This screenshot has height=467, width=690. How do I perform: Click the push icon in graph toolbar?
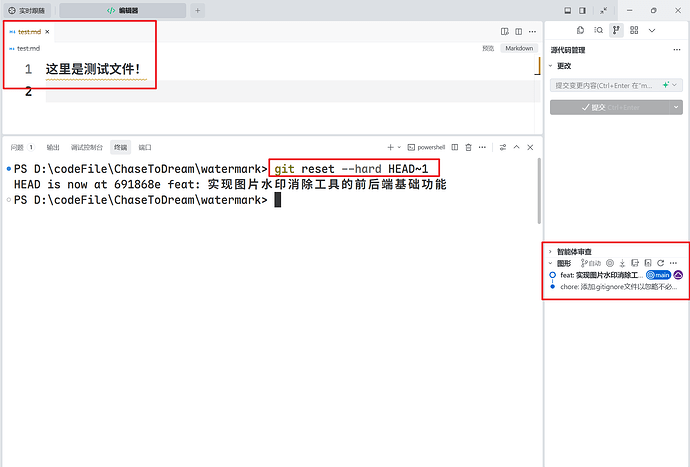(648, 263)
